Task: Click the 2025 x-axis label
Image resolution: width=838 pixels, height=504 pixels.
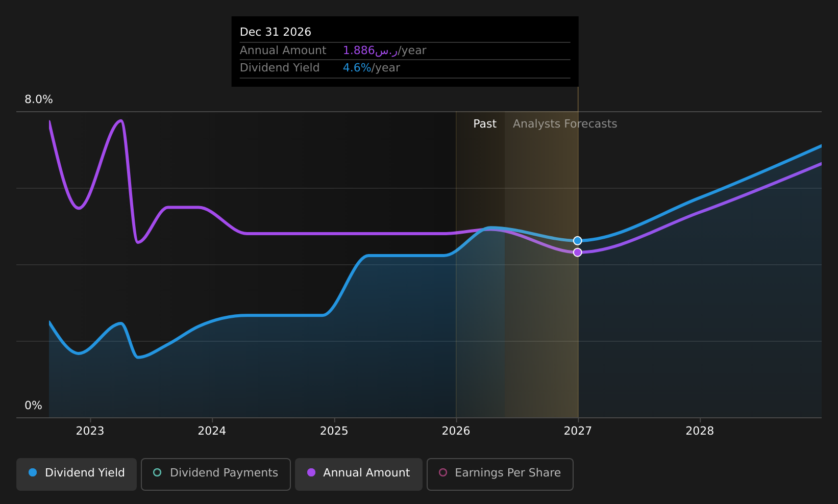Action: [x=334, y=431]
